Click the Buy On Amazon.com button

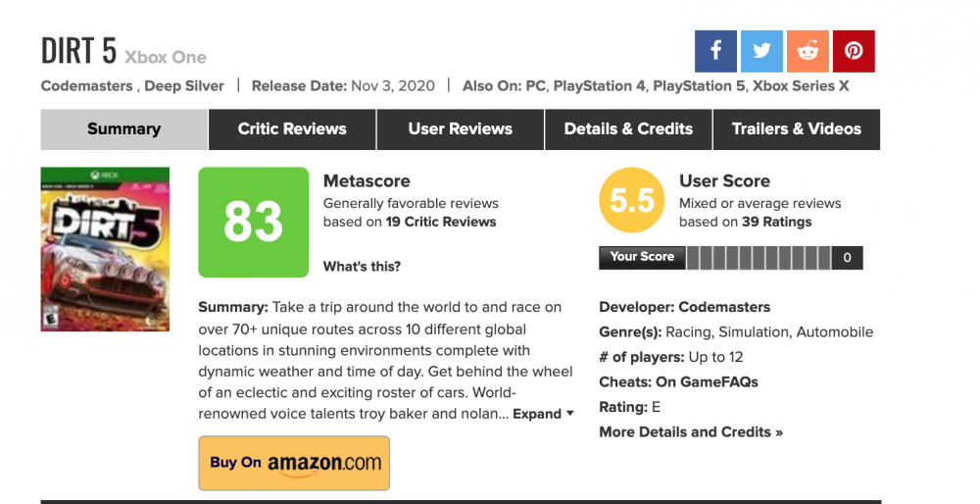point(294,463)
